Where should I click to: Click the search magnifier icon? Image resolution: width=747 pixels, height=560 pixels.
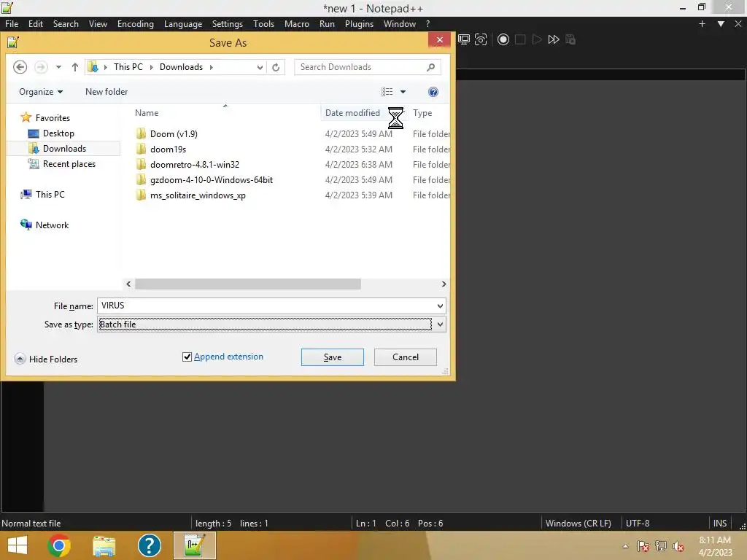(x=430, y=67)
